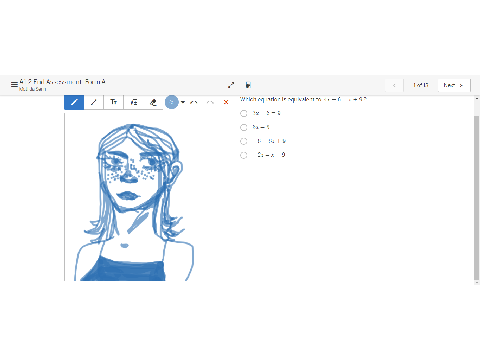Select the freehand pen drawing tool
The height and width of the screenshot is (360, 480).
point(74,102)
